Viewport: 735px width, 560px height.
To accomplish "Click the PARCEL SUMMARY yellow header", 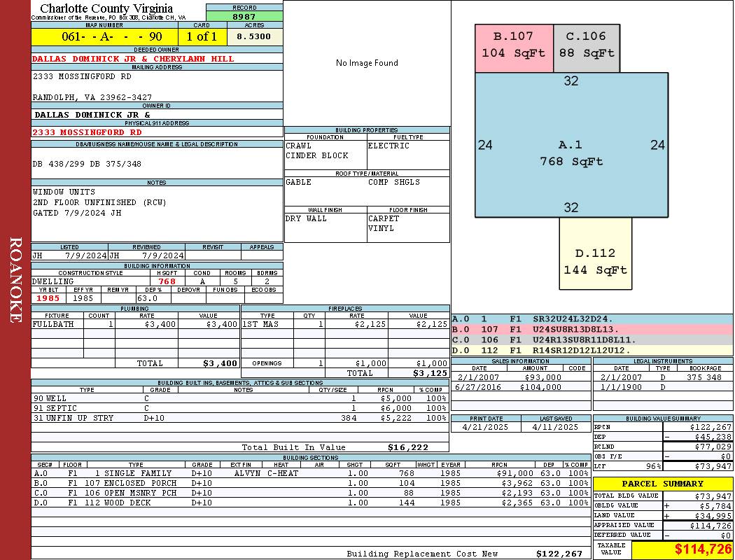I will click(663, 484).
